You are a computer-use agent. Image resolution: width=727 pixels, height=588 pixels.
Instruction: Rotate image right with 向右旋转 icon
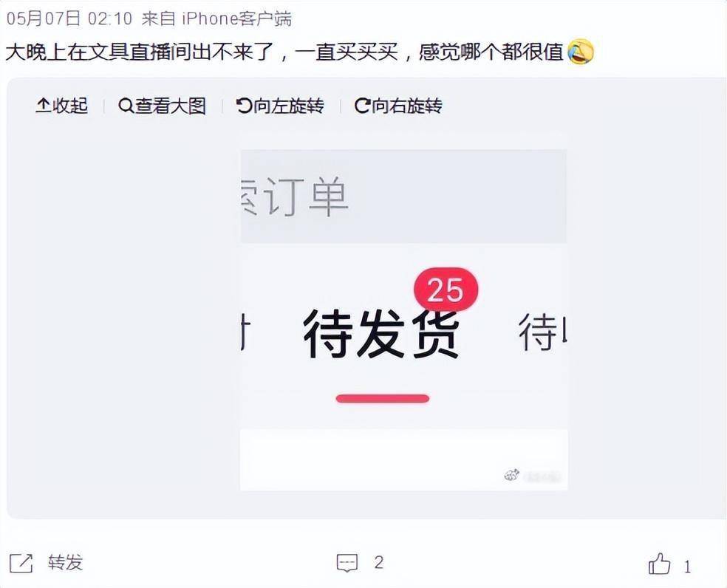click(362, 106)
